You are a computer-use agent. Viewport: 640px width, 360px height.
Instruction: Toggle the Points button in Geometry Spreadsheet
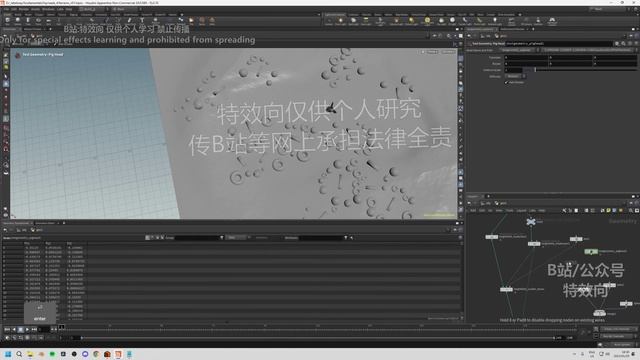click(x=147, y=238)
